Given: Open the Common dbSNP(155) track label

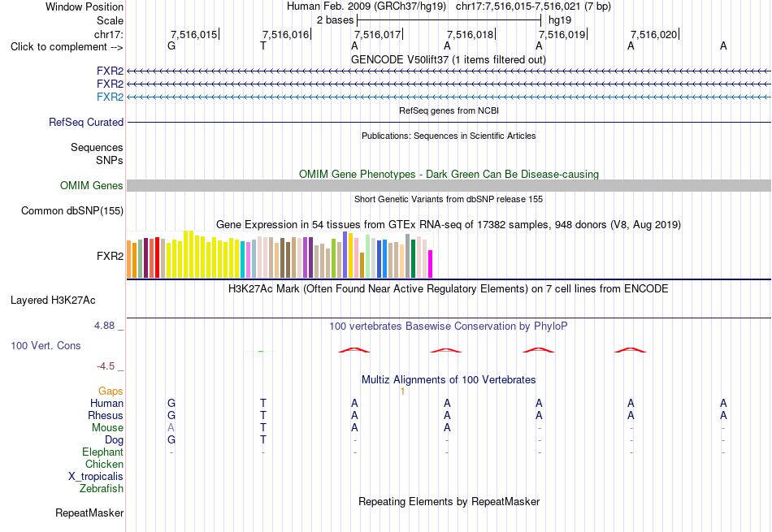Looking at the screenshot, I should click(x=72, y=210).
